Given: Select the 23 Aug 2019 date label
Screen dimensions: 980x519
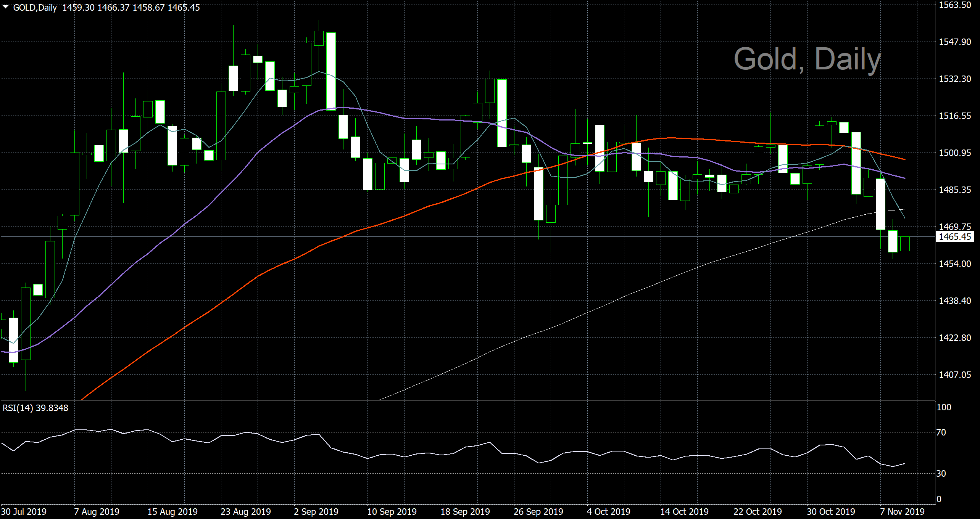Looking at the screenshot, I should [246, 512].
